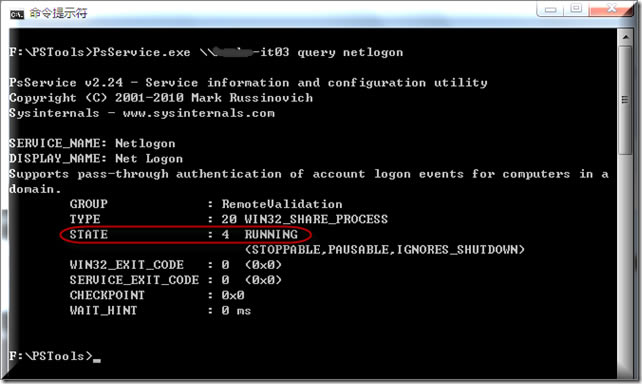Click the 4 RUNNING value
The image size is (642, 384).
pyautogui.click(x=260, y=235)
